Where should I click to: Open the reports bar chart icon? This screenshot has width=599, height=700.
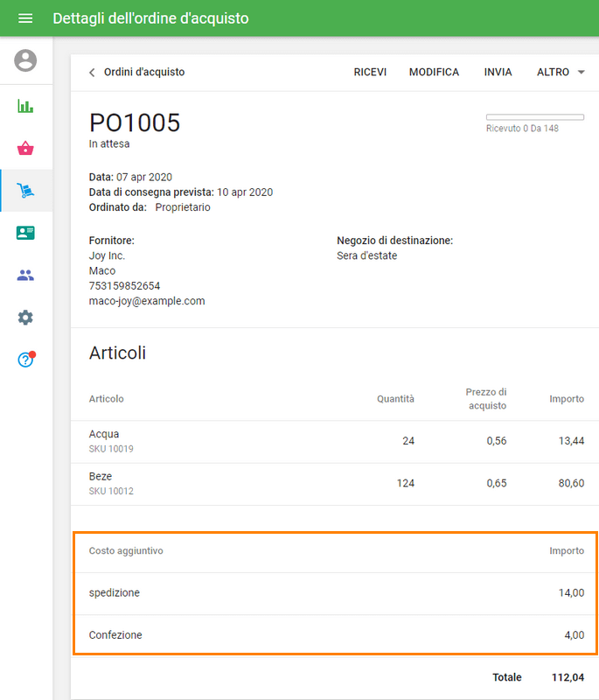tap(25, 106)
